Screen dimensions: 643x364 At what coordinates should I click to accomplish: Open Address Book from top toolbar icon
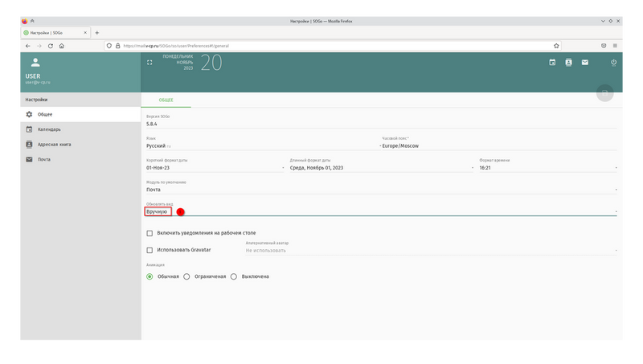coord(568,62)
